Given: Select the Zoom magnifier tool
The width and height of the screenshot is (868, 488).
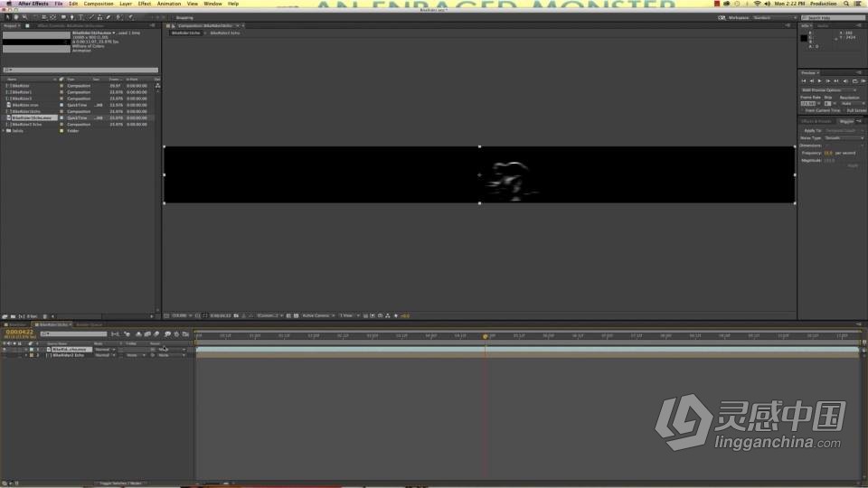Looking at the screenshot, I should click(24, 17).
